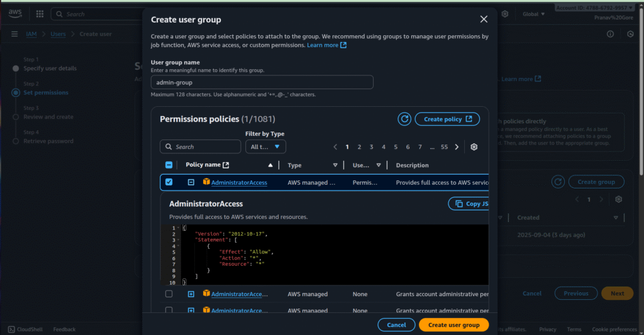Screen dimensions: 644x335
Task: Go to page 2 of policies
Action: [x=359, y=146]
